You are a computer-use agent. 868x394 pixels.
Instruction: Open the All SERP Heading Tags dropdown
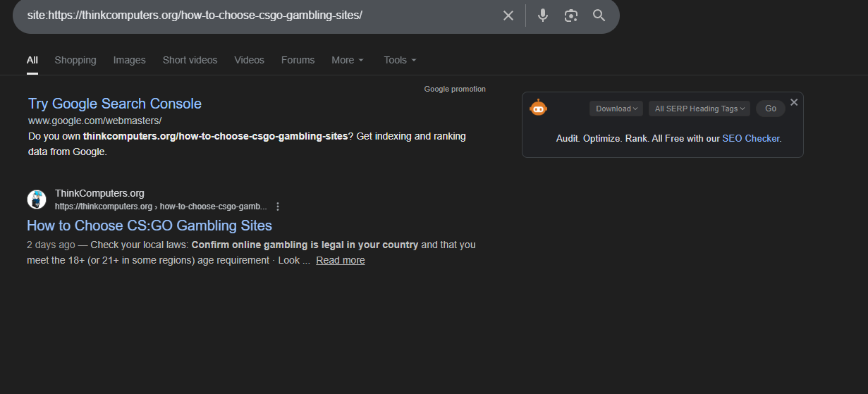pos(699,109)
